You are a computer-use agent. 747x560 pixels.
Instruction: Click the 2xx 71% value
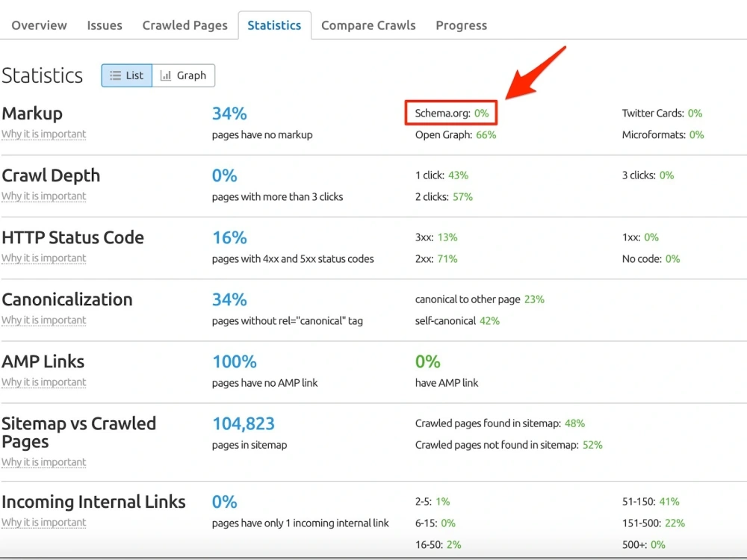click(447, 258)
